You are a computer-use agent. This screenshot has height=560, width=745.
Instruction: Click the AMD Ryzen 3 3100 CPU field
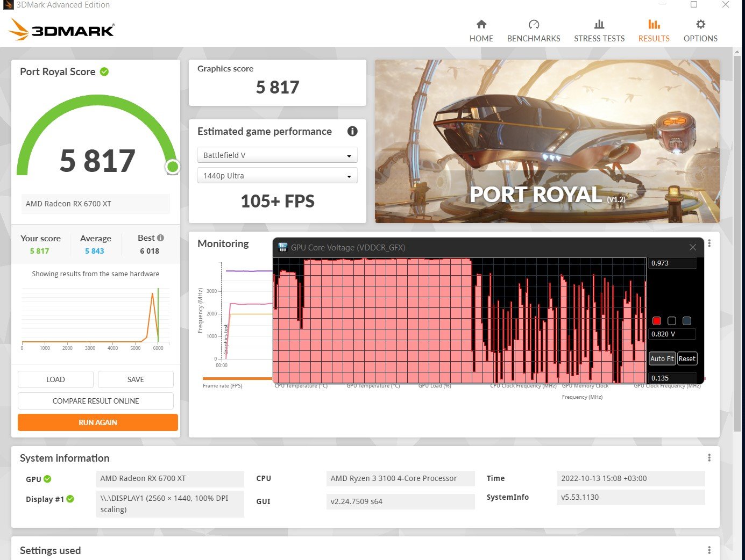[401, 478]
